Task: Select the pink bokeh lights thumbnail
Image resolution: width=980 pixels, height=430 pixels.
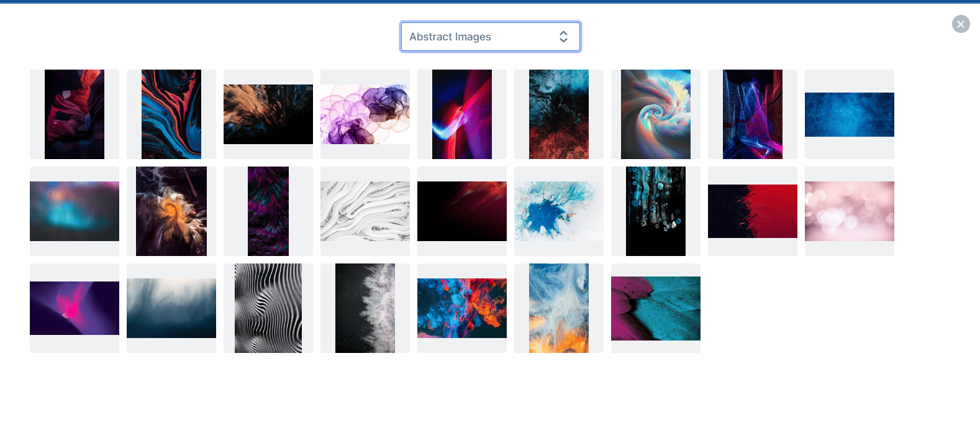Action: [850, 211]
